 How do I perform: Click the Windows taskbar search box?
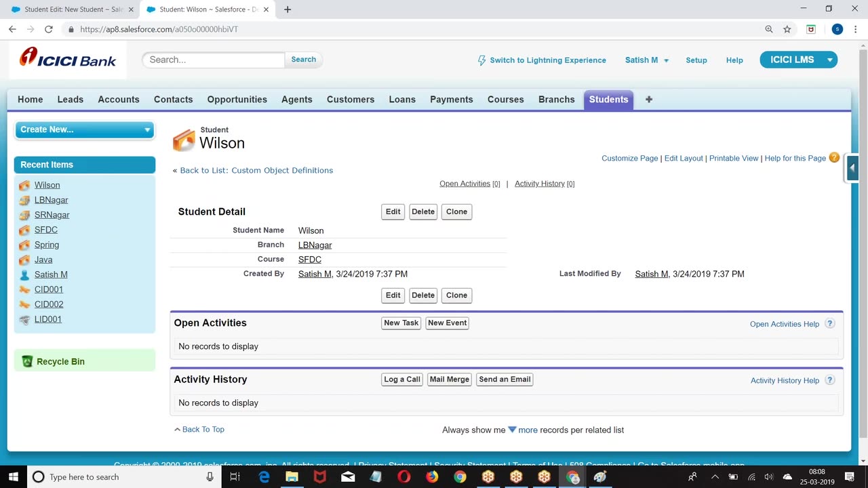(125, 476)
